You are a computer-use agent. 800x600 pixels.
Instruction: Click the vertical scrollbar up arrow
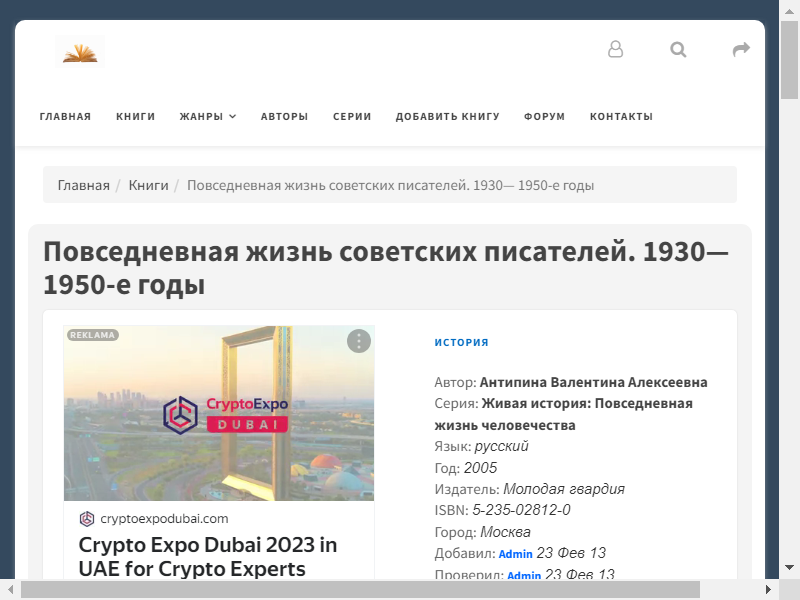(x=789, y=11)
